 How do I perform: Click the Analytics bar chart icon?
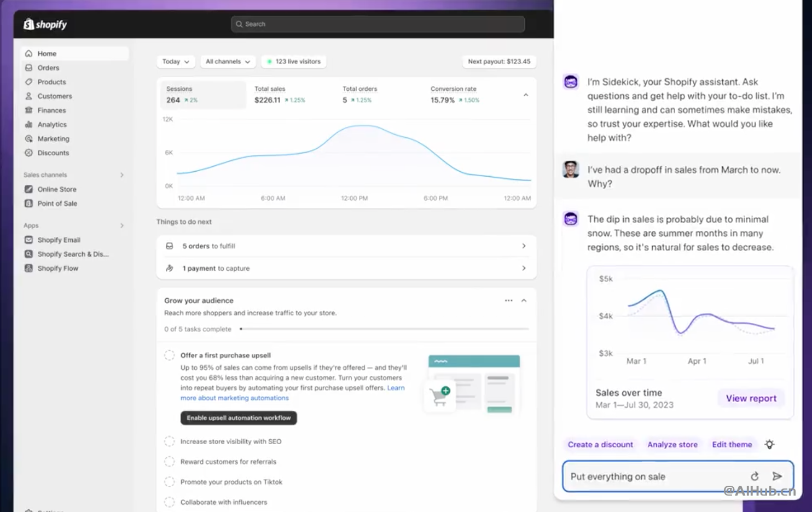pyautogui.click(x=28, y=125)
